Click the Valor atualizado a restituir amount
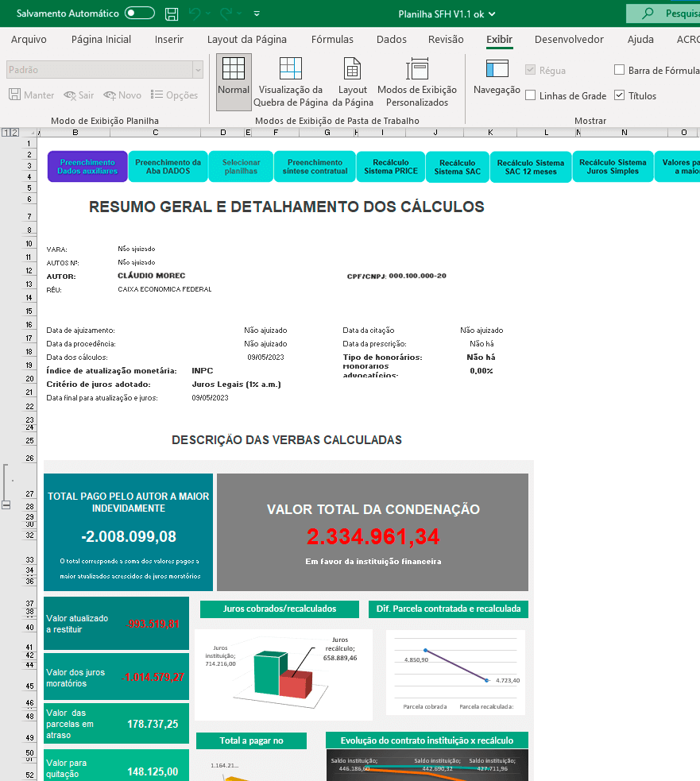 pos(153,624)
